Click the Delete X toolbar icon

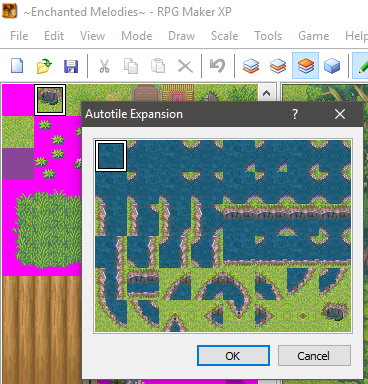click(x=185, y=66)
